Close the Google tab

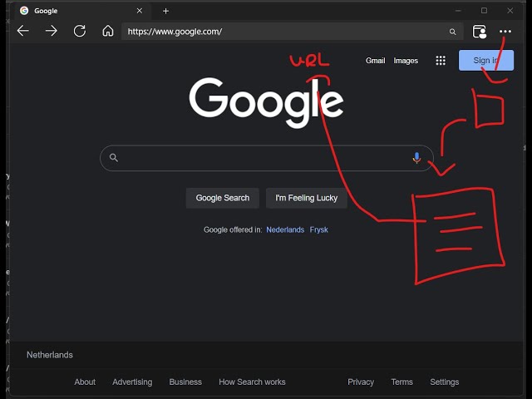140,11
